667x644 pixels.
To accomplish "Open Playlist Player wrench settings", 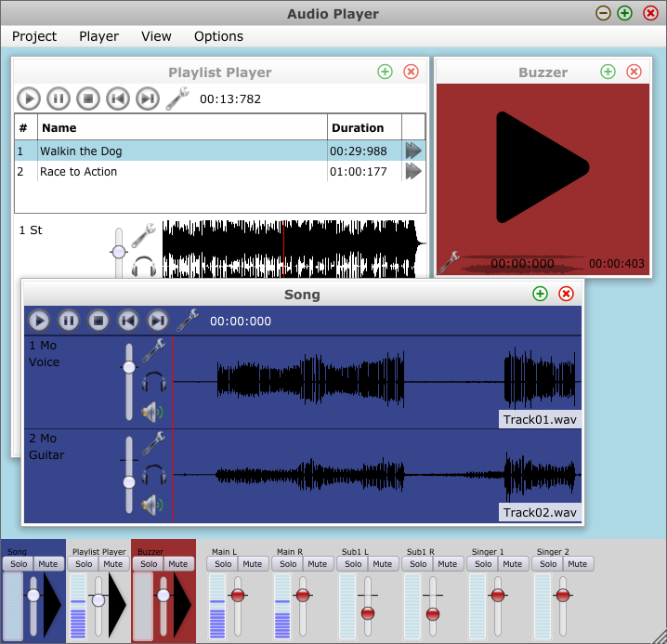I will tap(177, 99).
